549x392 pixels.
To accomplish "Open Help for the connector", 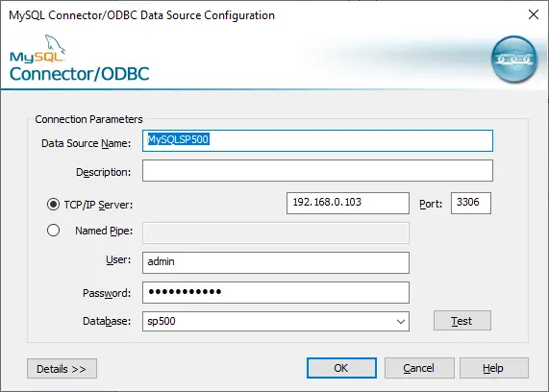I will [493, 368].
